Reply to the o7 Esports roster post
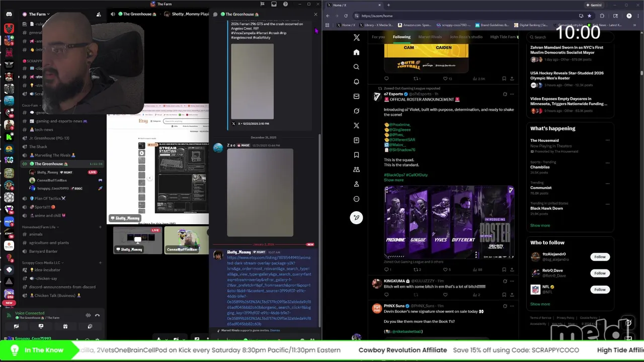Viewport: 644px width, 362px height. point(386,269)
